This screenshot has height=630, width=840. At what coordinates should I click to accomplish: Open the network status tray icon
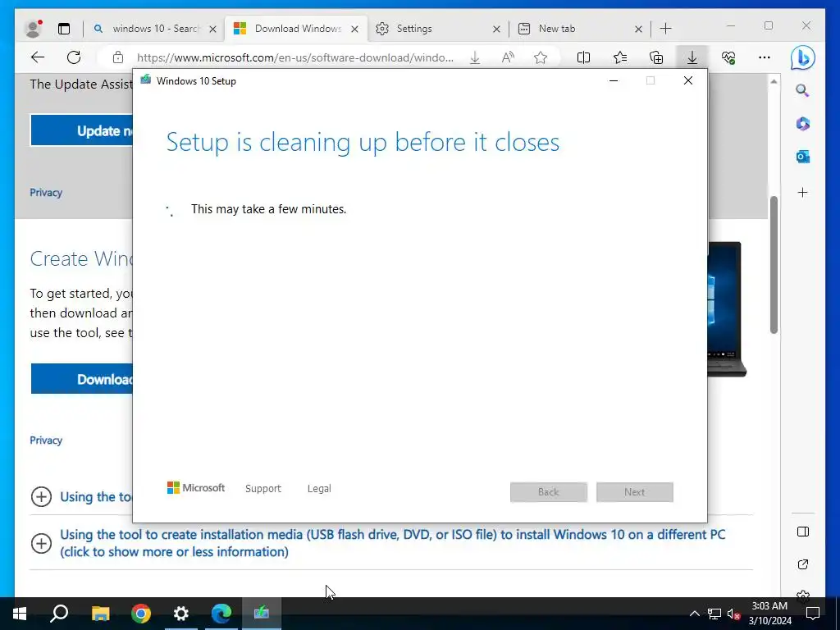tap(714, 614)
